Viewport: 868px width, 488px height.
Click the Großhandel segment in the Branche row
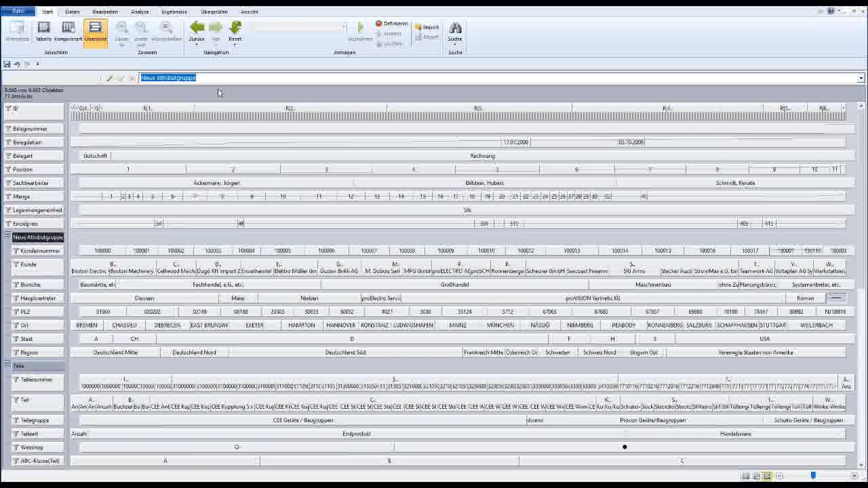(x=454, y=285)
